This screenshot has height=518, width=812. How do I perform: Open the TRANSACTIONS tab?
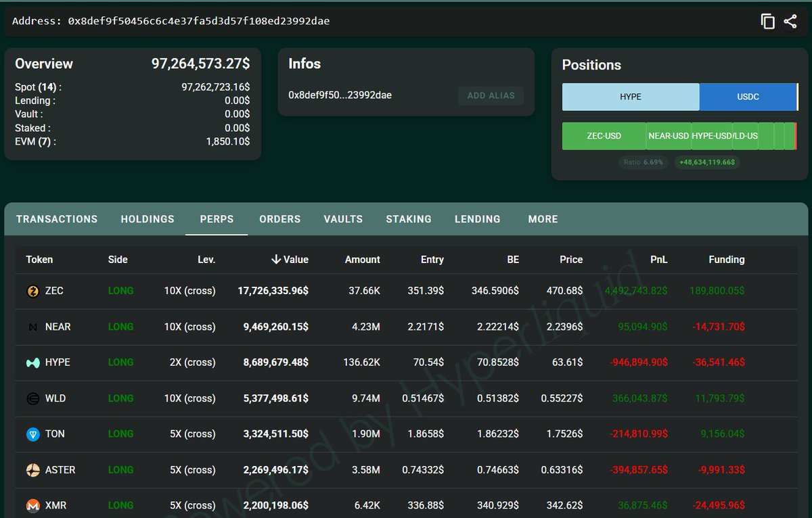(57, 219)
